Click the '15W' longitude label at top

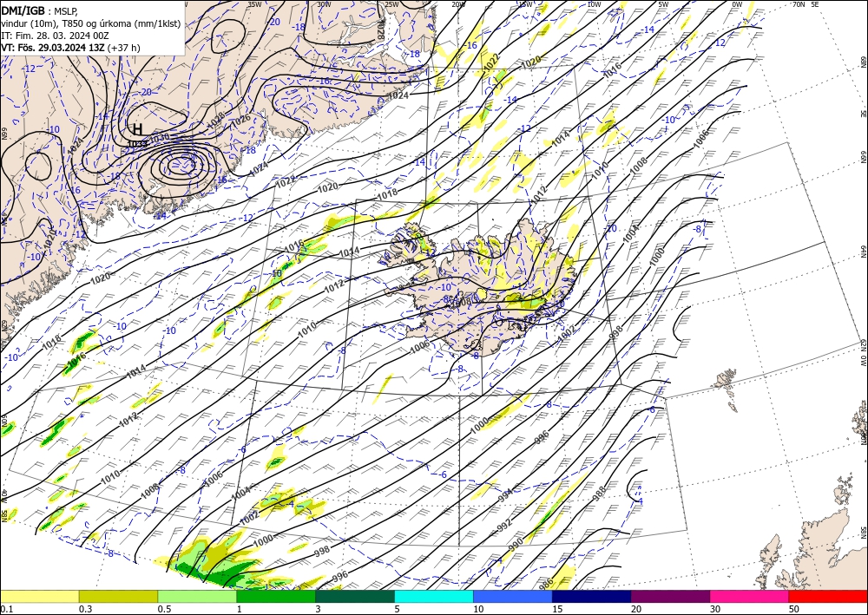tap(526, 4)
